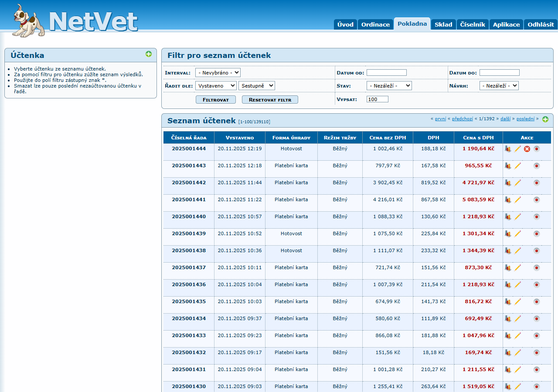Screen dimensions: 558x392
Task: Open the Sklad tab
Action: (443, 24)
